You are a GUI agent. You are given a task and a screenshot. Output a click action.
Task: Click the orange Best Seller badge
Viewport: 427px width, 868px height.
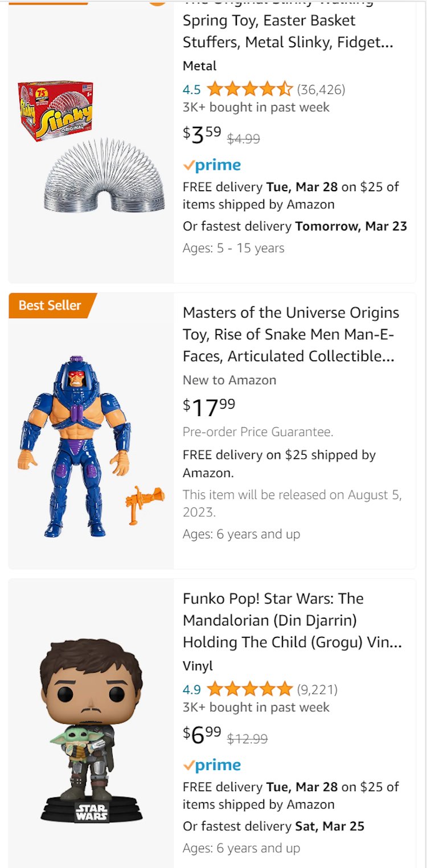50,305
